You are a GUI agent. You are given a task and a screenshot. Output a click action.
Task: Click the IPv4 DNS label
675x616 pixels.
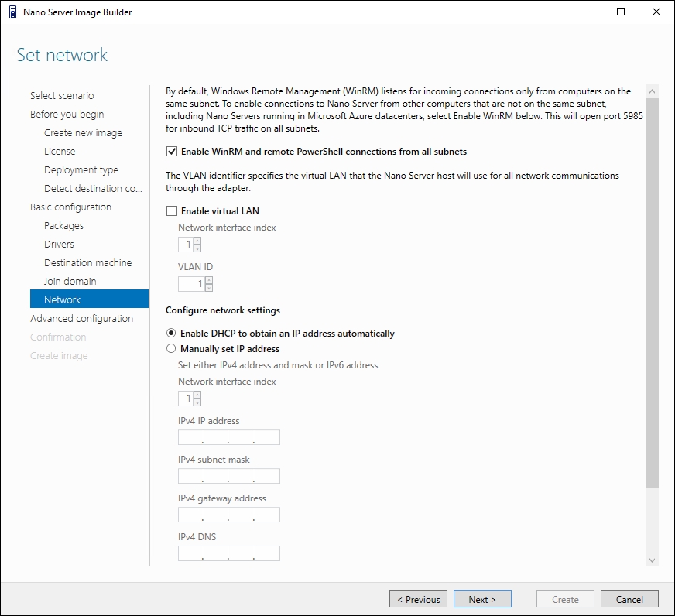pos(197,537)
